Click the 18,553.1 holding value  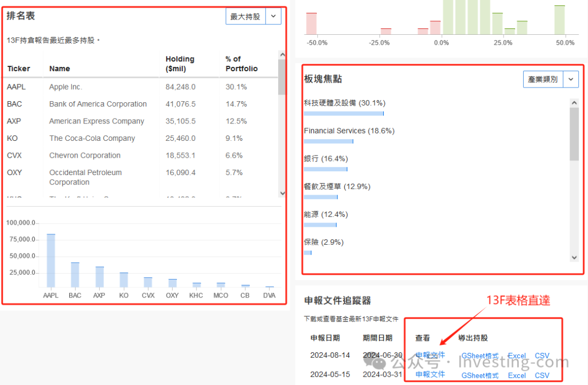tap(180, 156)
